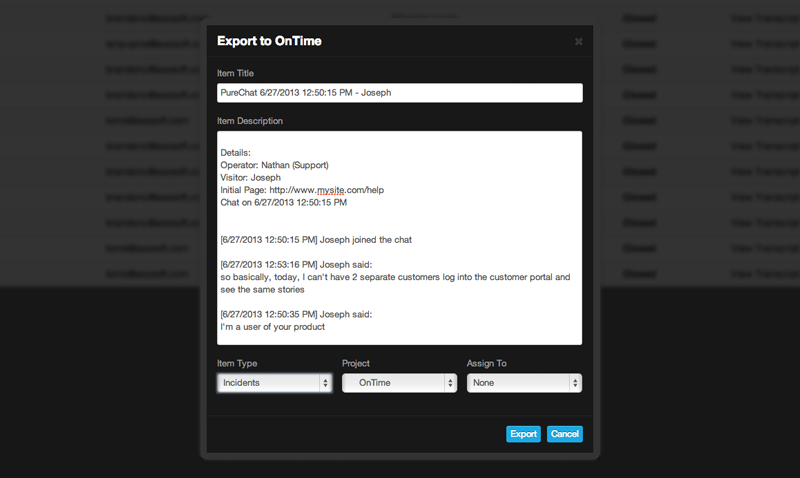Open the Item Type dropdown showing Incidents

[x=274, y=383]
